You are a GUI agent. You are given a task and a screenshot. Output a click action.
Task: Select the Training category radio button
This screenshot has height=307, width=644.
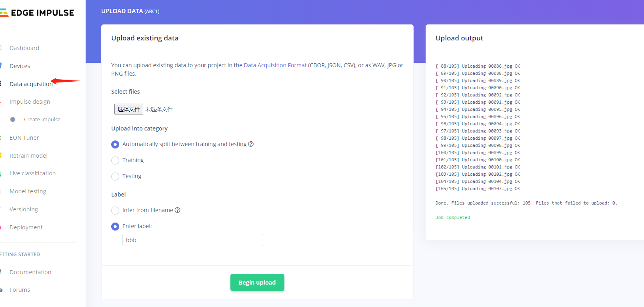coord(115,160)
